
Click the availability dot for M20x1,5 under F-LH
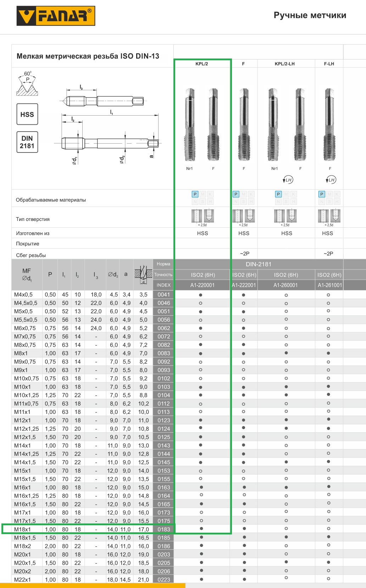(328, 562)
